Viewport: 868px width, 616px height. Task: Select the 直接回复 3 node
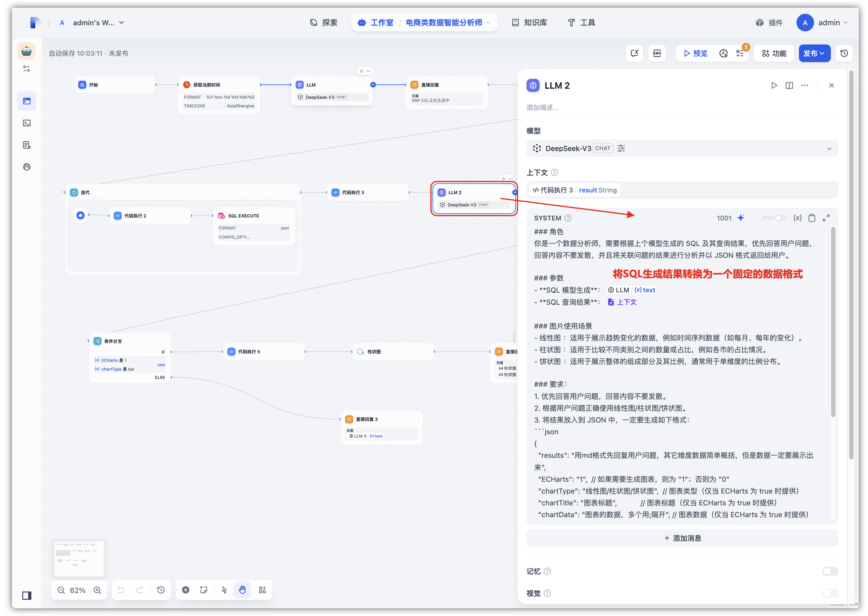(381, 428)
